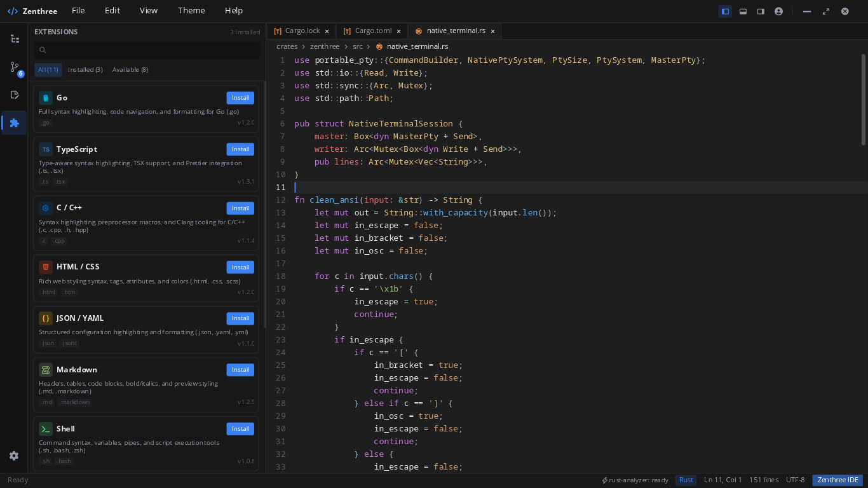
Task: Click the Rust language mode in status bar
Action: (x=686, y=480)
